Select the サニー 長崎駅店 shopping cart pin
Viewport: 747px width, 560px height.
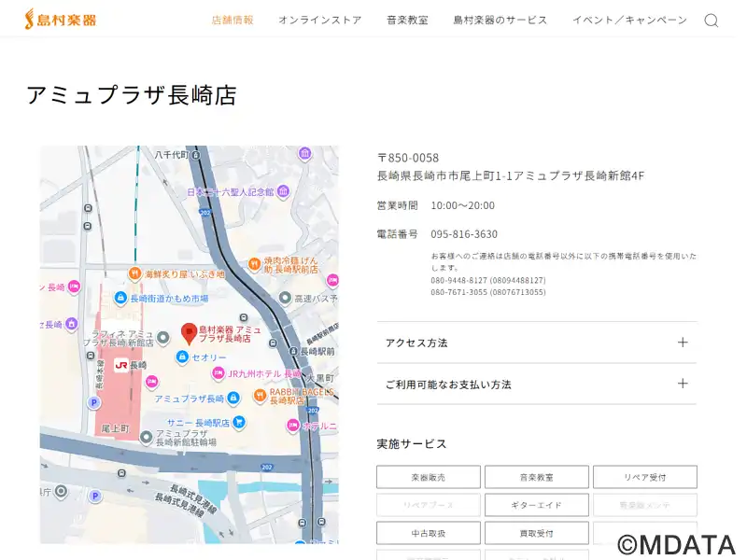tap(239, 422)
